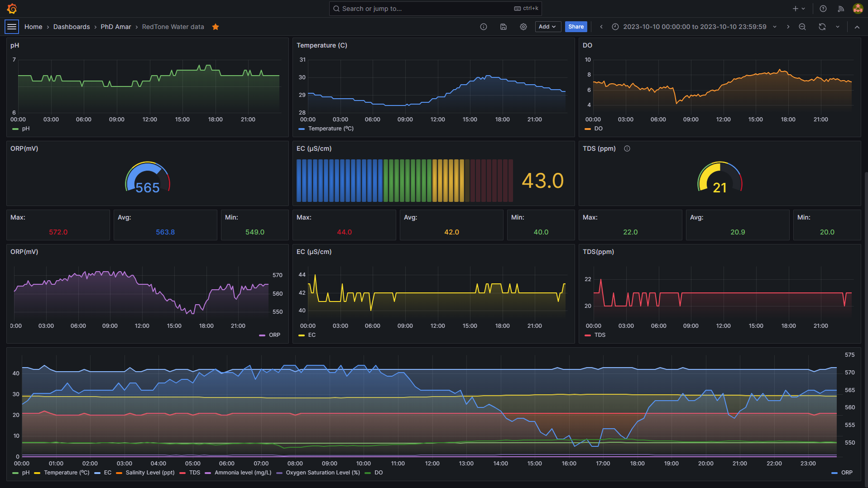Save the dashboard using the floppy disk icon
This screenshot has height=488, width=868.
pyautogui.click(x=503, y=27)
